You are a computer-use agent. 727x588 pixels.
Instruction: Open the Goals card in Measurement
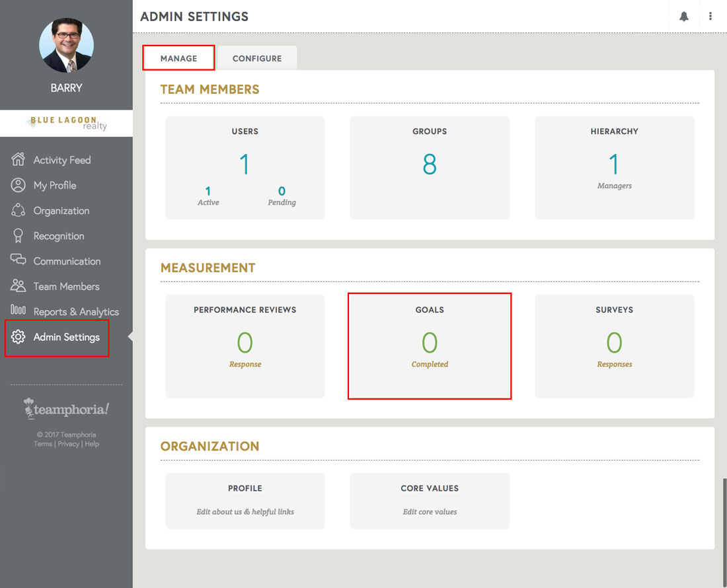pyautogui.click(x=430, y=346)
